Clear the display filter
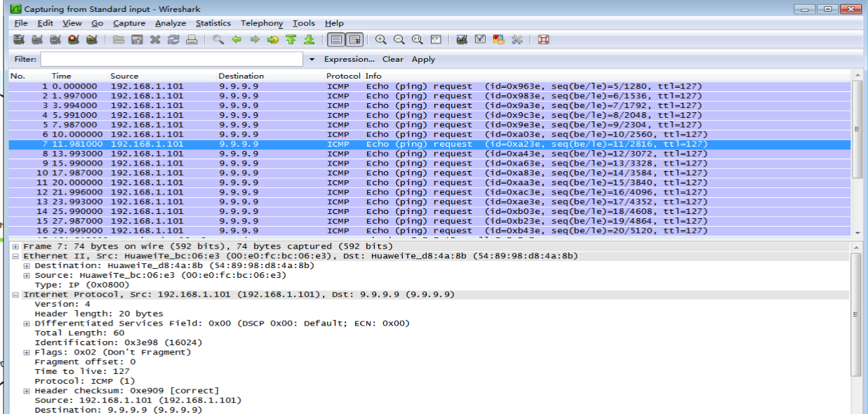 tap(393, 60)
